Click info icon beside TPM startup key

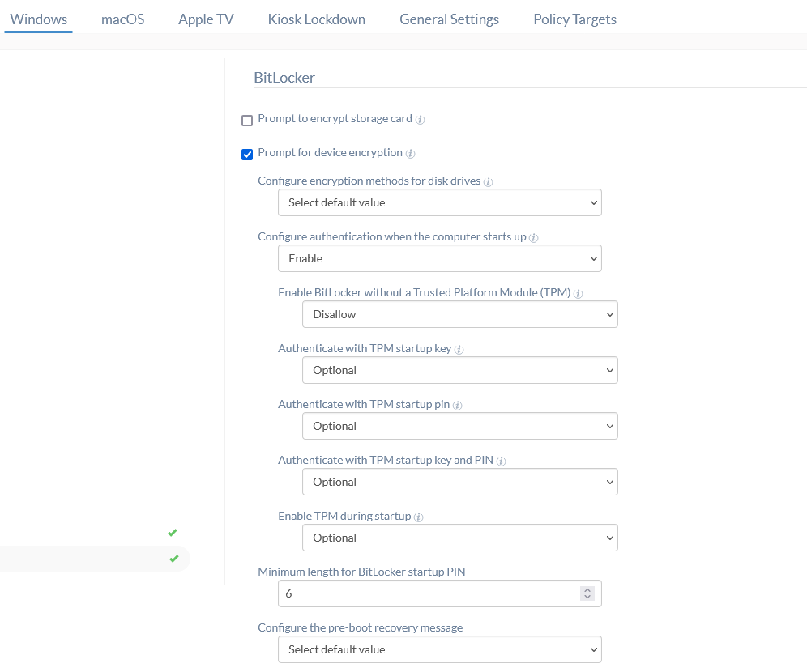tap(459, 350)
